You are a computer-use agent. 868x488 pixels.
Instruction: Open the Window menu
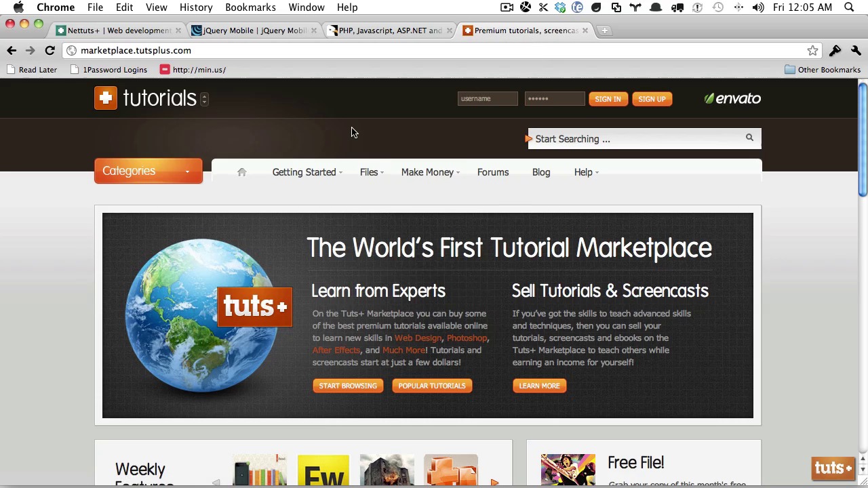click(x=307, y=7)
